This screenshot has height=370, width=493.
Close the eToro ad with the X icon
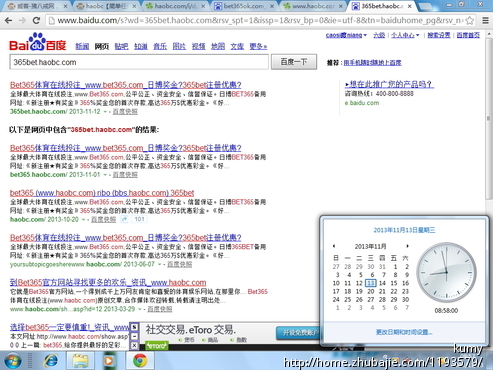[x=134, y=345]
